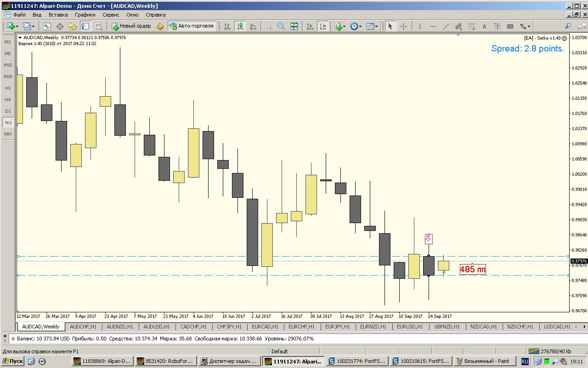Image resolution: width=588 pixels, height=368 pixels.
Task: Click the 485 пп label on chart
Action: pyautogui.click(x=473, y=269)
